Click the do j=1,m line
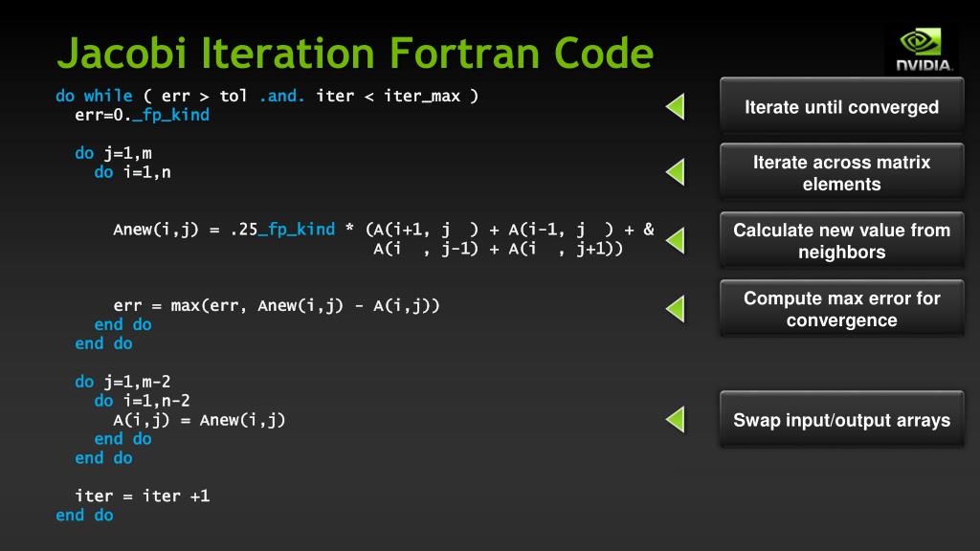This screenshot has width=980, height=551. (113, 153)
